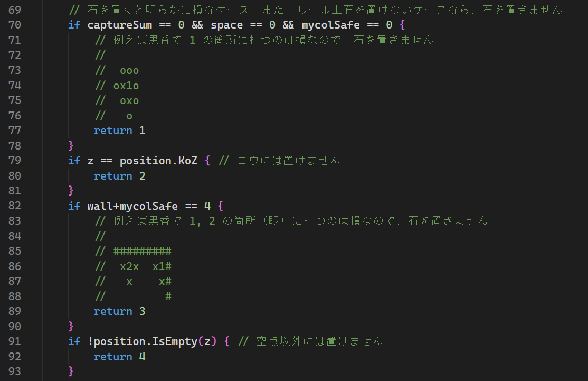Click the 'return 3' statement
Screen dimensions: 588x381
point(119,312)
